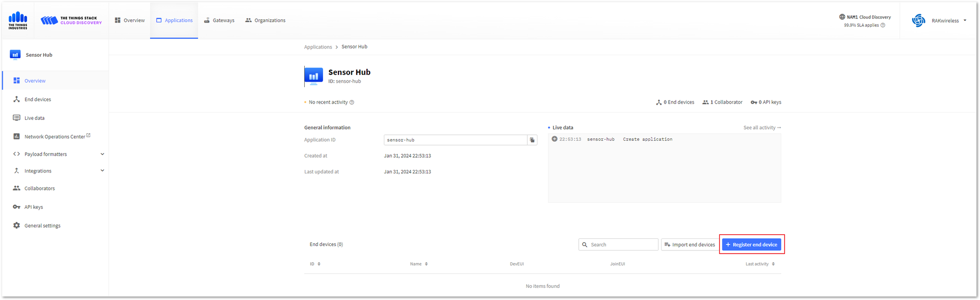Click The Things Industries logo

[18, 20]
